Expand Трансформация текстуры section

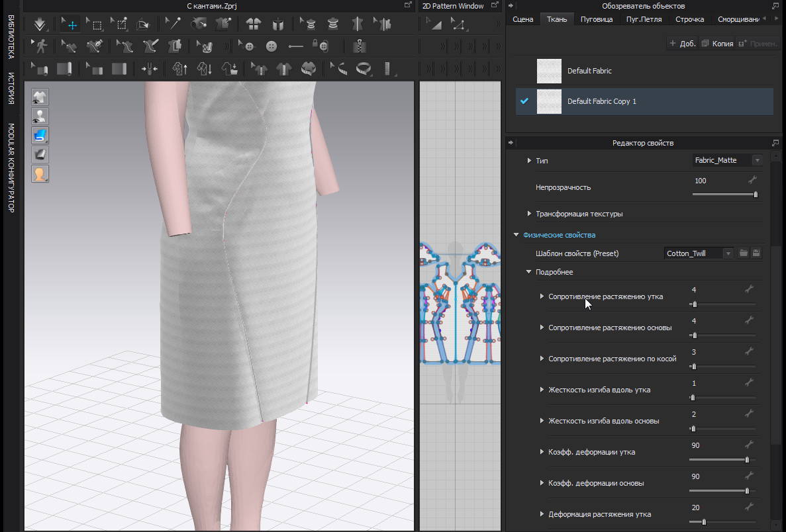[x=529, y=214]
